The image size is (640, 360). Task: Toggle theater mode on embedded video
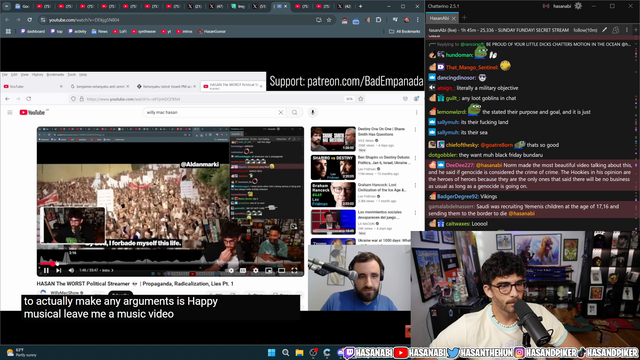tap(281, 270)
